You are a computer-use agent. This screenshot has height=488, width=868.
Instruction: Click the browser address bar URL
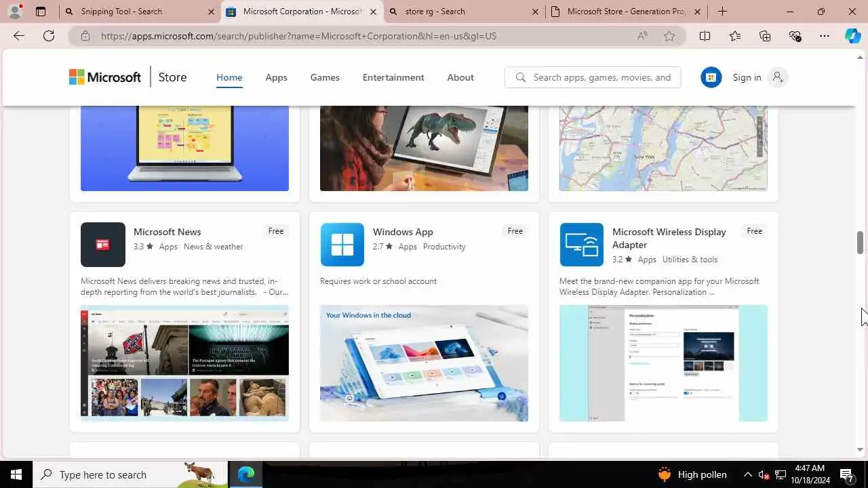coord(298,36)
